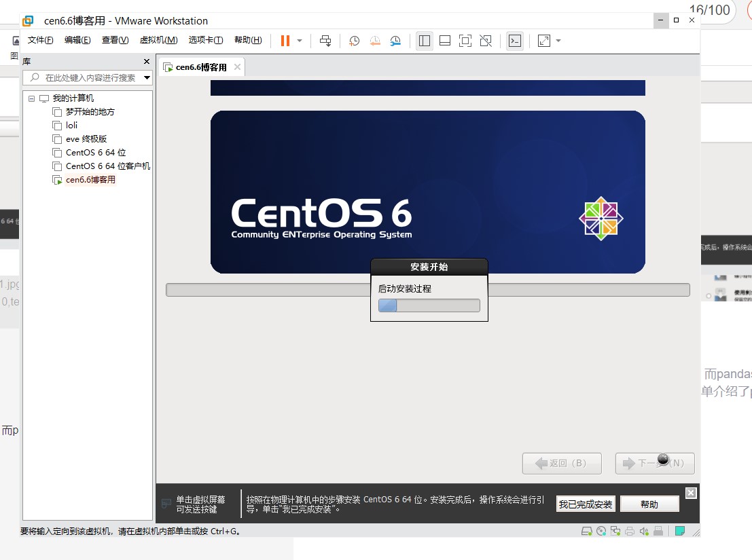Open the stretch display dropdown arrow

558,41
